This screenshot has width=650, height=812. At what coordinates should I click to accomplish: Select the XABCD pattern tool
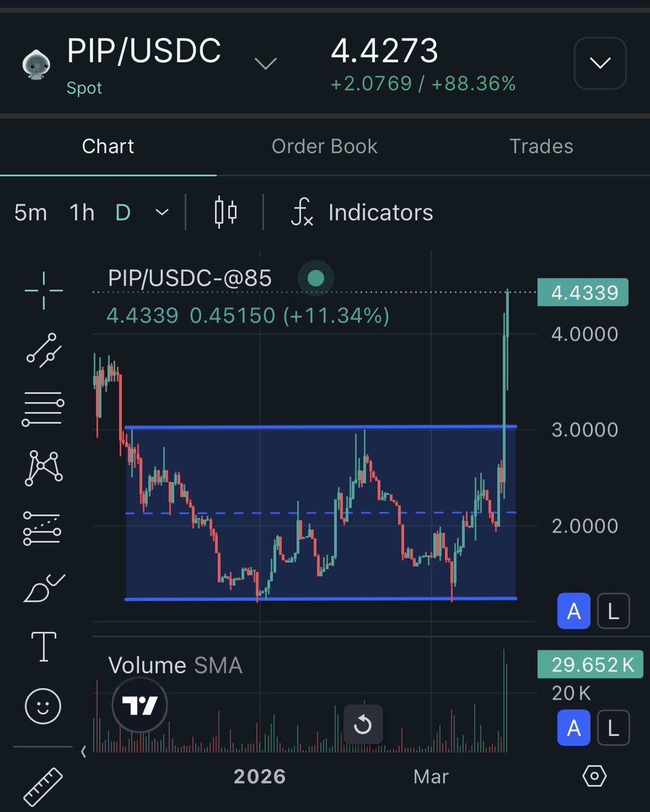coord(42,467)
